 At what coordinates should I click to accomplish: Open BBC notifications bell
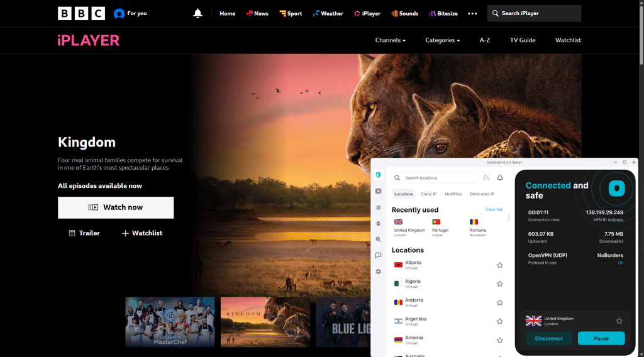[197, 14]
